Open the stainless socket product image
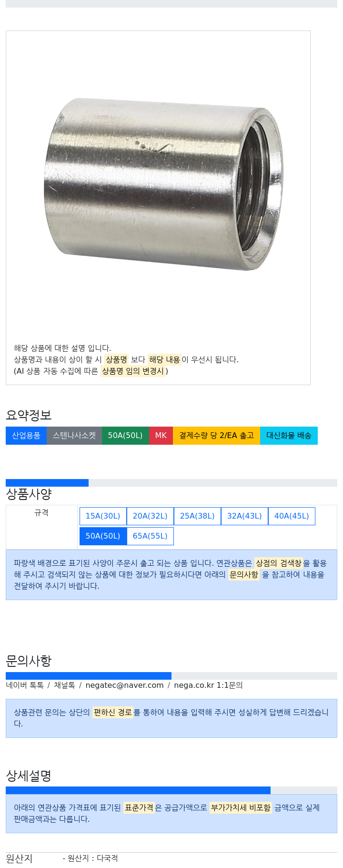Viewport: 343px width, 868px height. pos(163,184)
